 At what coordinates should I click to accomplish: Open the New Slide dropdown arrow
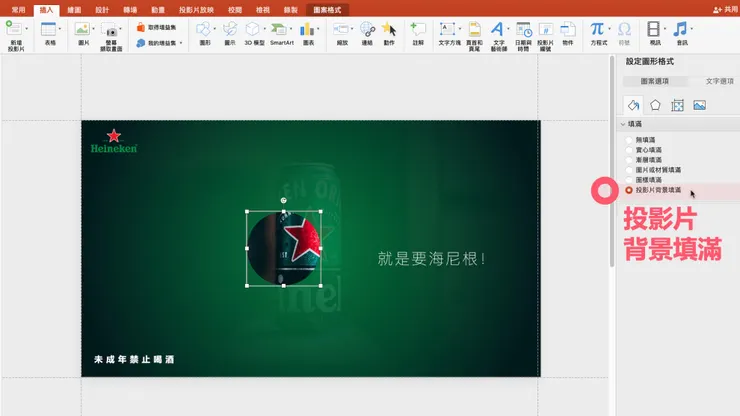click(27, 29)
